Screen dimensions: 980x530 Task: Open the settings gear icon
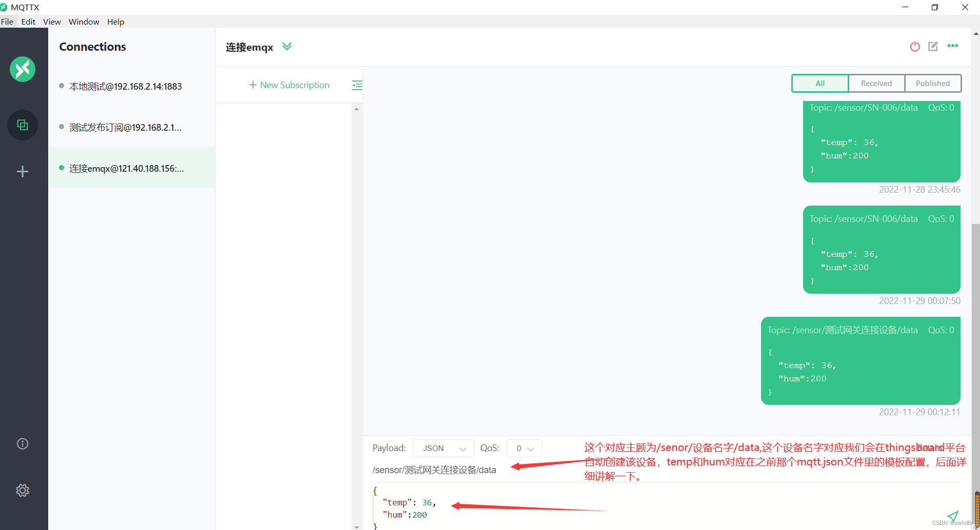point(23,491)
